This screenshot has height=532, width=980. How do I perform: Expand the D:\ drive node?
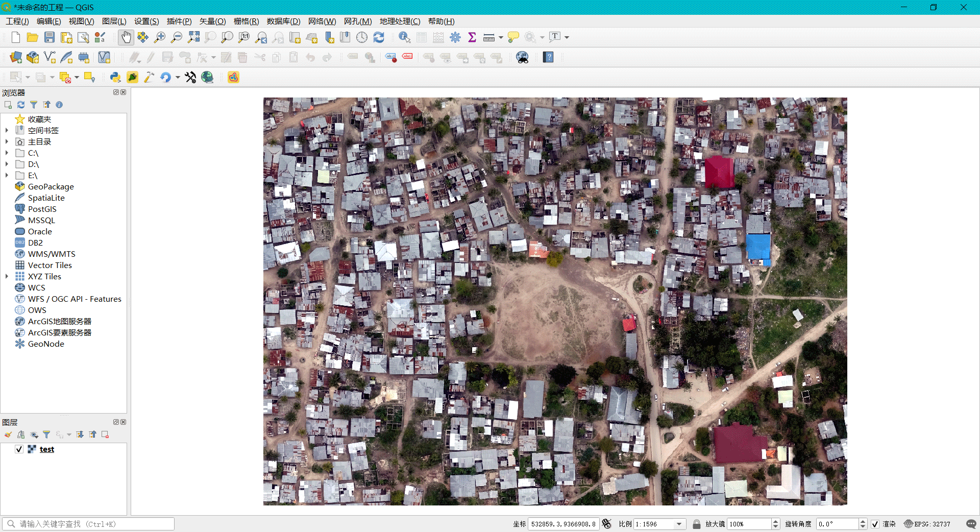(7, 164)
